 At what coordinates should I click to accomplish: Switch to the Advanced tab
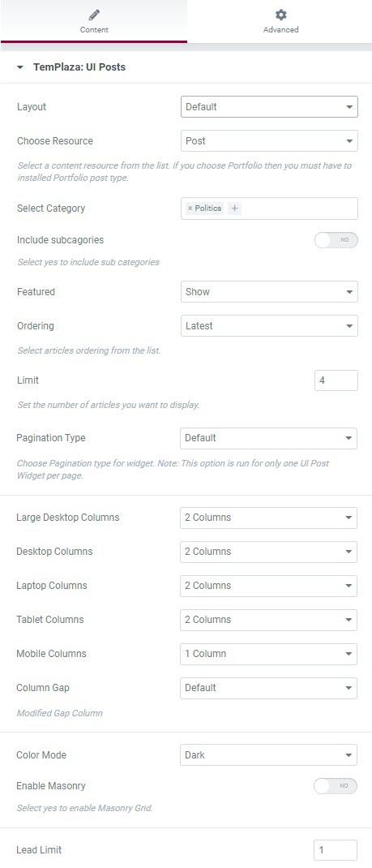click(x=280, y=22)
